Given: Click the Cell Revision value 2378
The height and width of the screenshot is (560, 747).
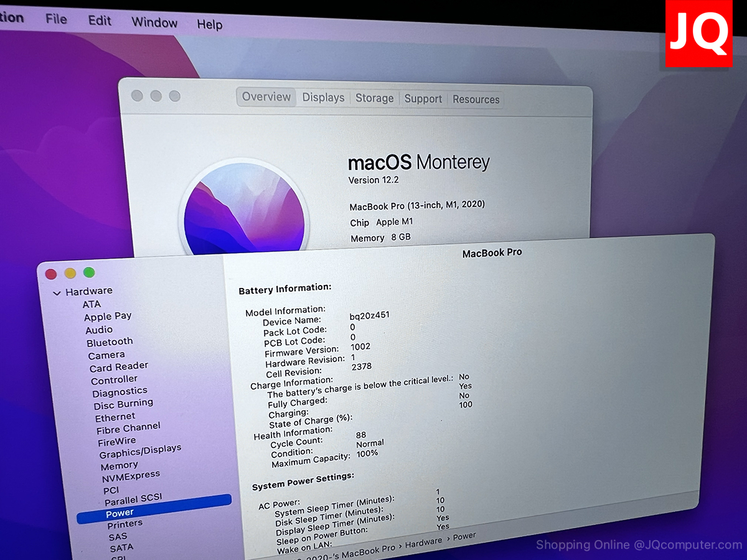Looking at the screenshot, I should [x=362, y=366].
